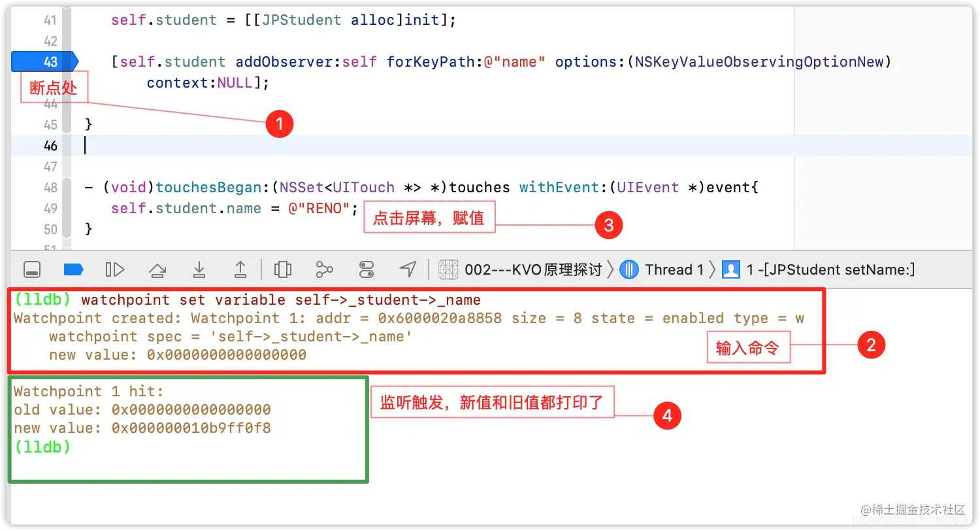
Task: Click 'touchesBegan' method name
Action: point(209,187)
